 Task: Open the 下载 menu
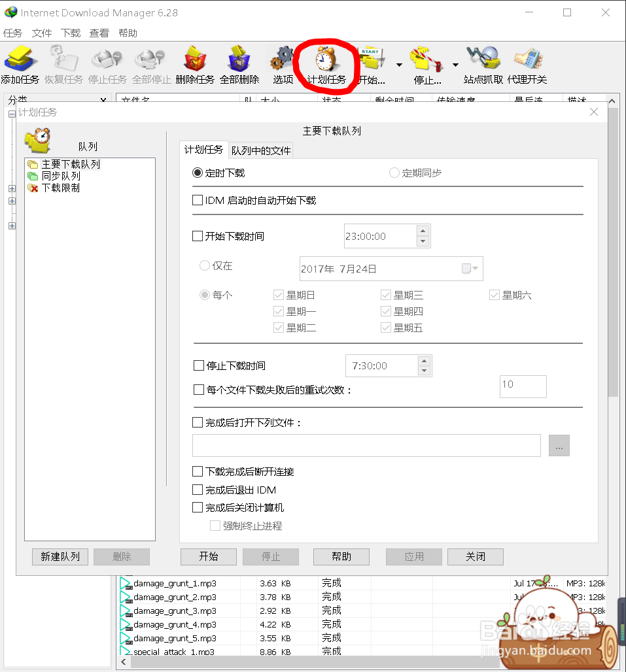71,33
